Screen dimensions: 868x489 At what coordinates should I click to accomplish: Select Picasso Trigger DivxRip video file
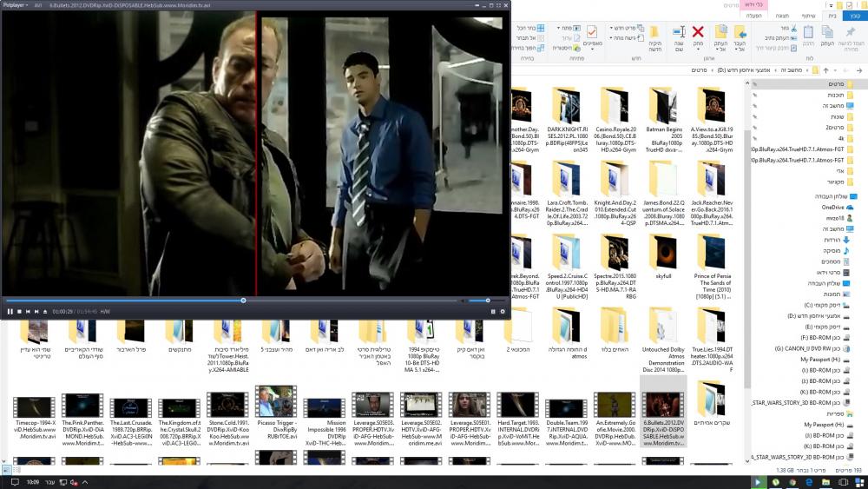276,413
